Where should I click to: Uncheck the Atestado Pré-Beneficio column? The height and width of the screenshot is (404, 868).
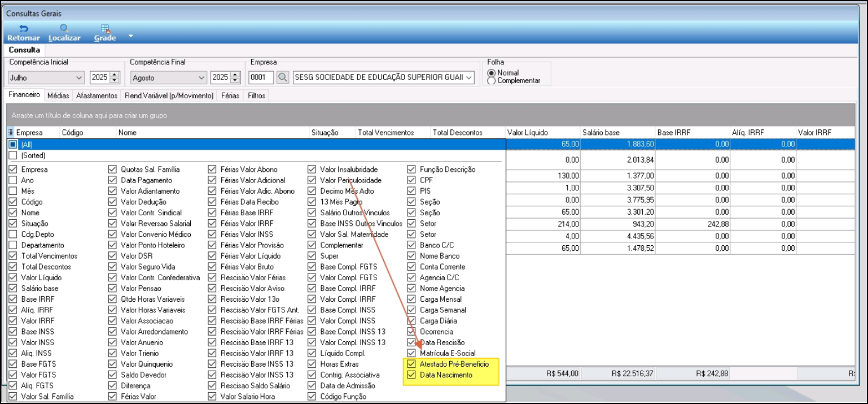click(411, 364)
